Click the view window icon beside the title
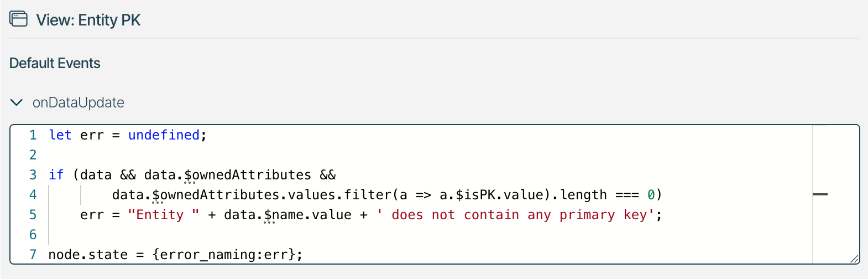Screen dimensions: 868x279 coord(18,19)
